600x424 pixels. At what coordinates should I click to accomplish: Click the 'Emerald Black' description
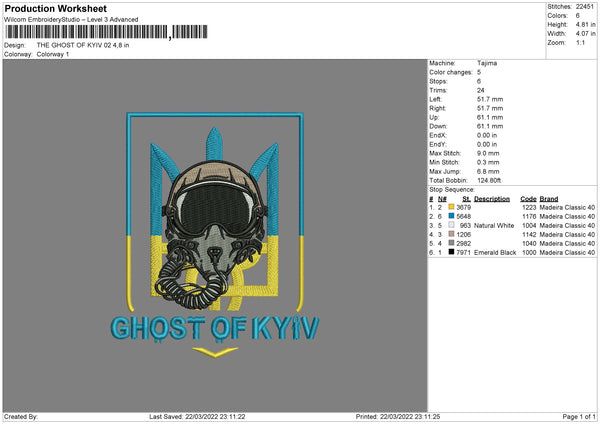tap(495, 253)
